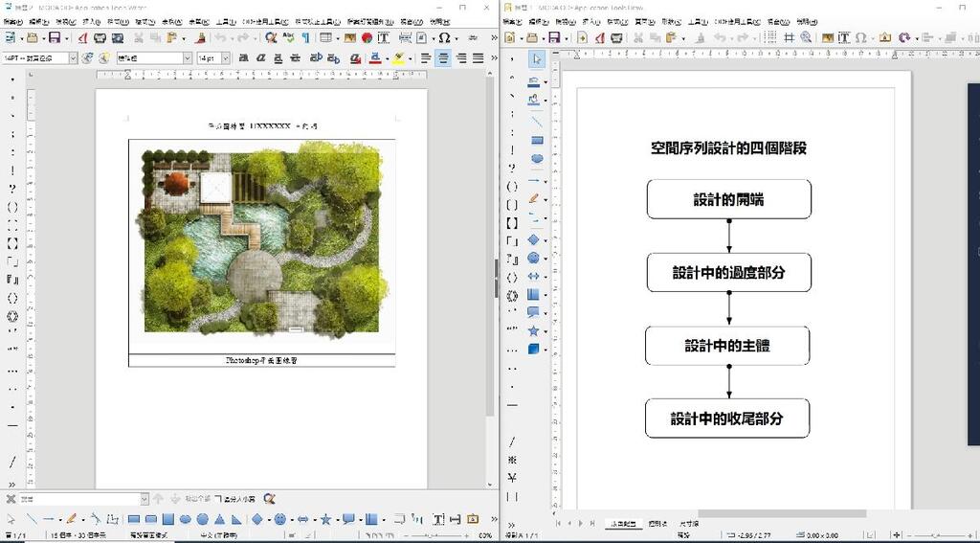Click the Save icon in Writer toolbar

(55, 37)
